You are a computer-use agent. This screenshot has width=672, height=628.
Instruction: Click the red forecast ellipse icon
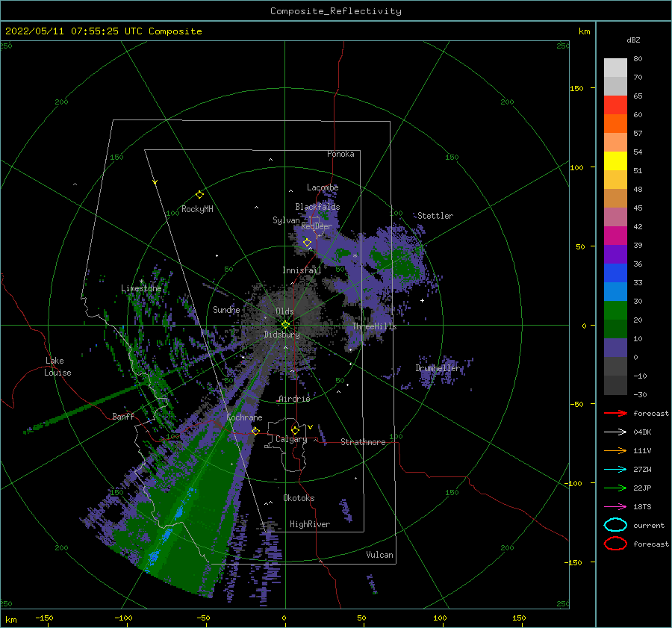point(615,544)
